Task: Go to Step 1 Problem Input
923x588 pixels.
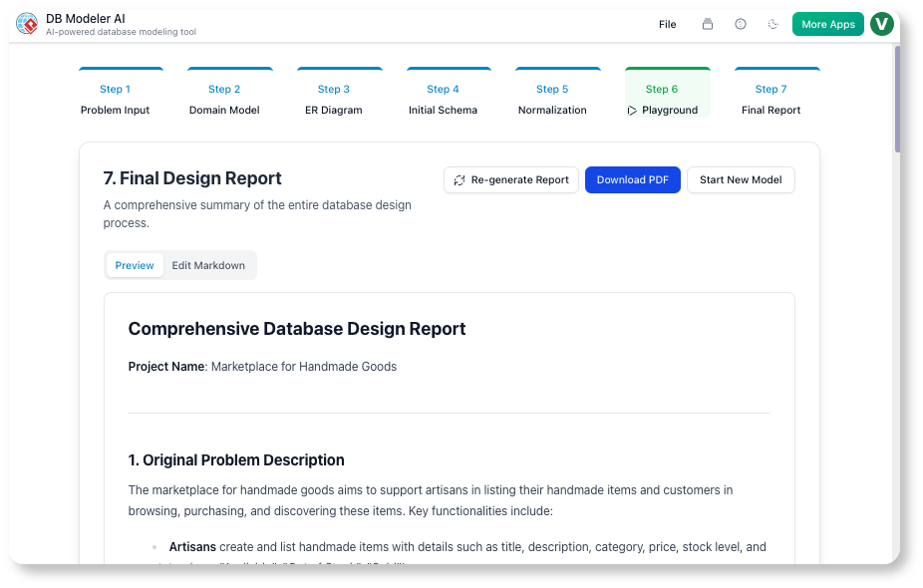Action: click(x=115, y=99)
